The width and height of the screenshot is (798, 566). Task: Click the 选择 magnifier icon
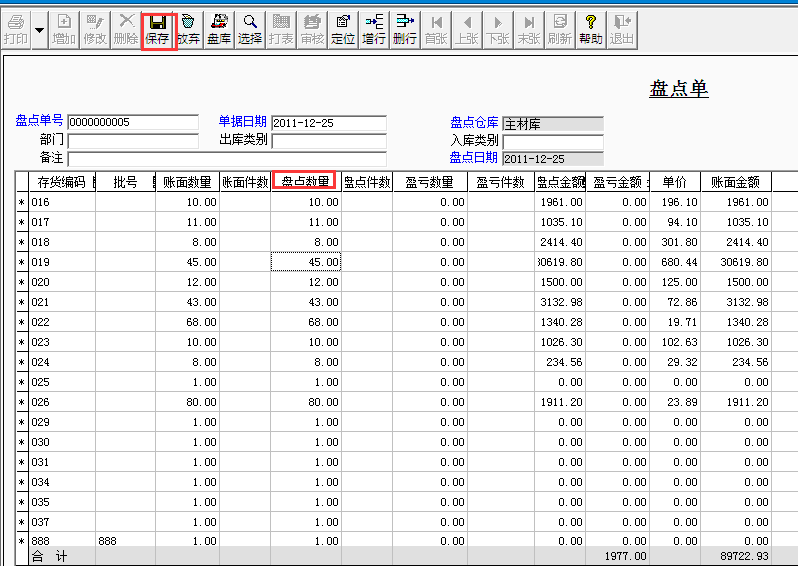point(250,30)
